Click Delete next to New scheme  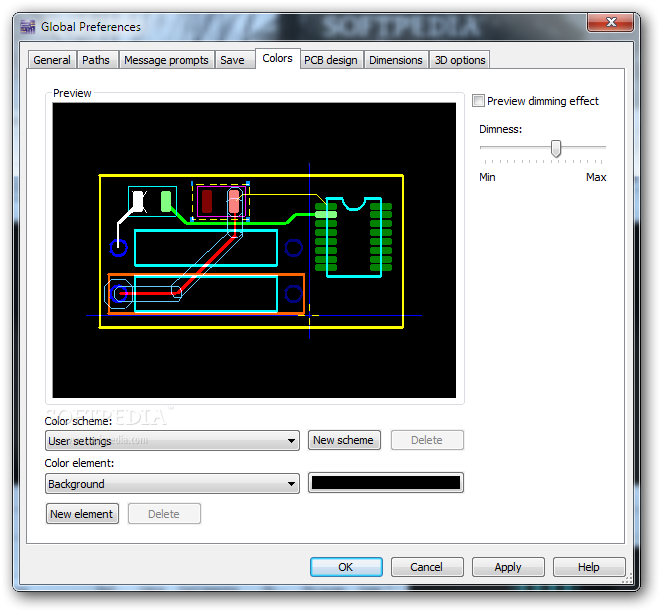pos(427,440)
